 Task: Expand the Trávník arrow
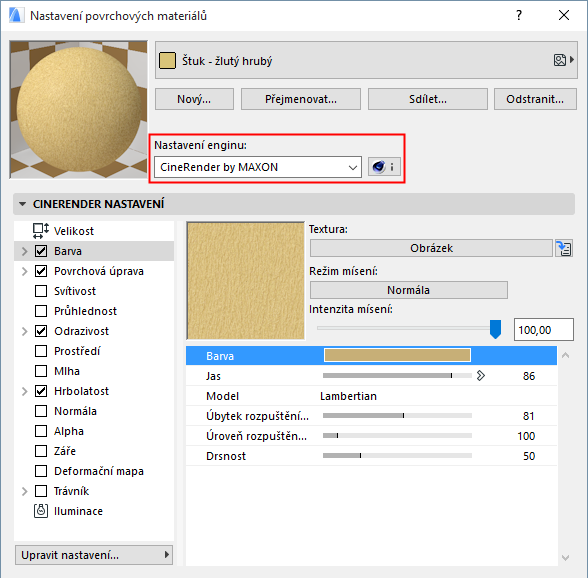[25, 491]
